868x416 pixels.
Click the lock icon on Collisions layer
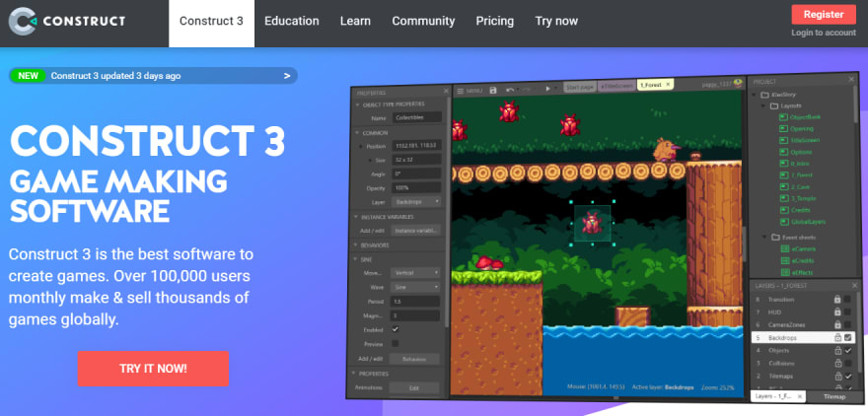837,364
